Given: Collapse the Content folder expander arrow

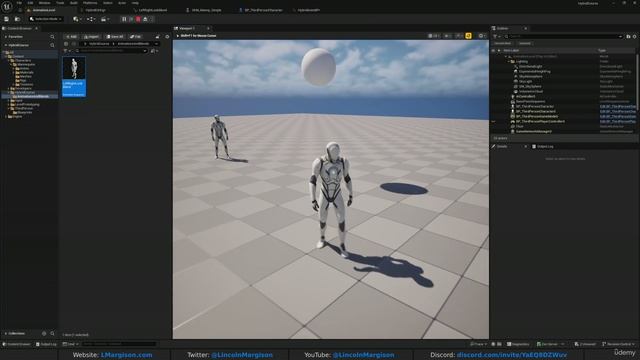Looking at the screenshot, I should click(6, 56).
